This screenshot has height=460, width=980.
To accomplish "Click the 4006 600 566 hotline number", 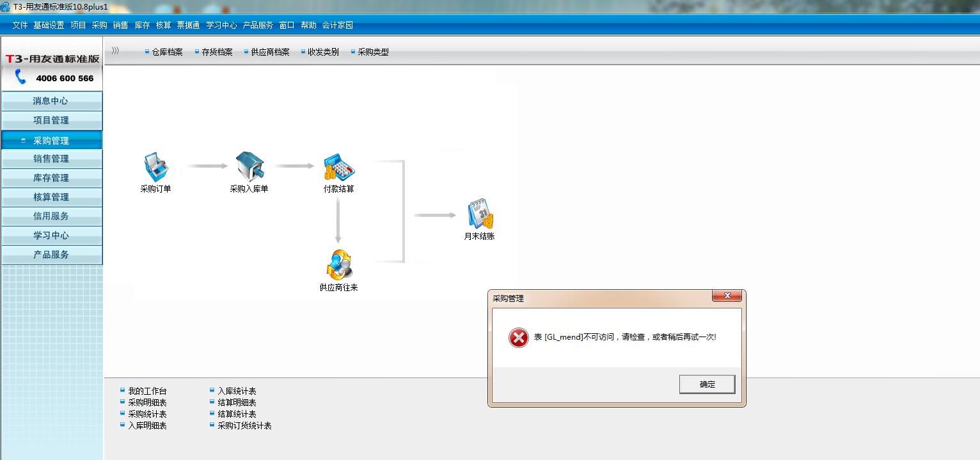I will [65, 78].
